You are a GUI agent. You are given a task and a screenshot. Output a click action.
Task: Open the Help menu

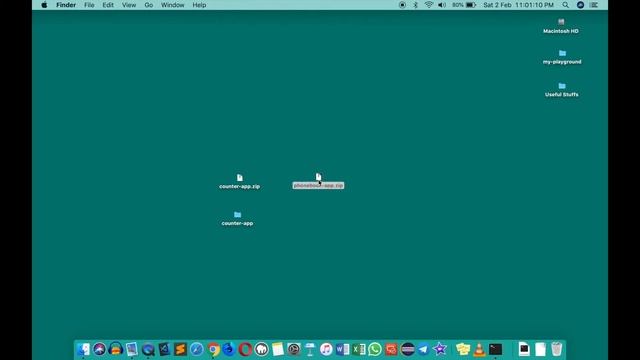pyautogui.click(x=199, y=5)
